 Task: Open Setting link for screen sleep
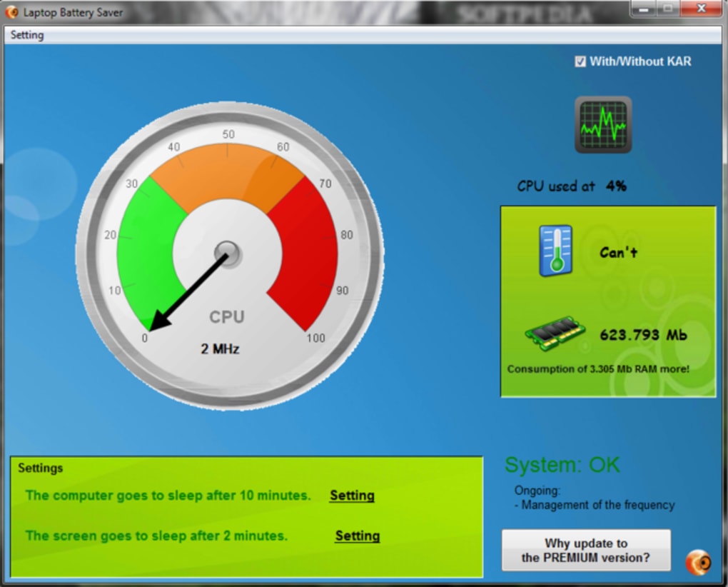point(358,536)
